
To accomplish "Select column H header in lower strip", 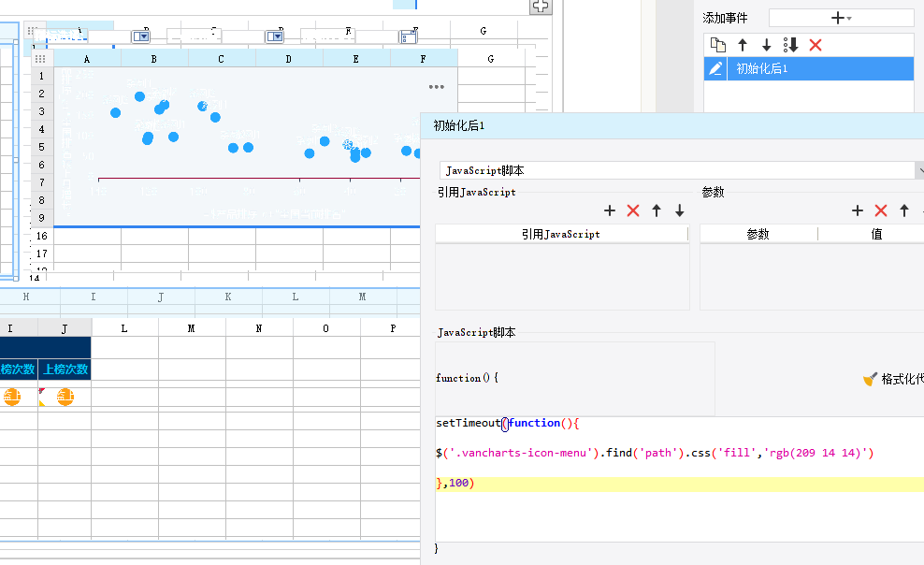I will pos(26,297).
